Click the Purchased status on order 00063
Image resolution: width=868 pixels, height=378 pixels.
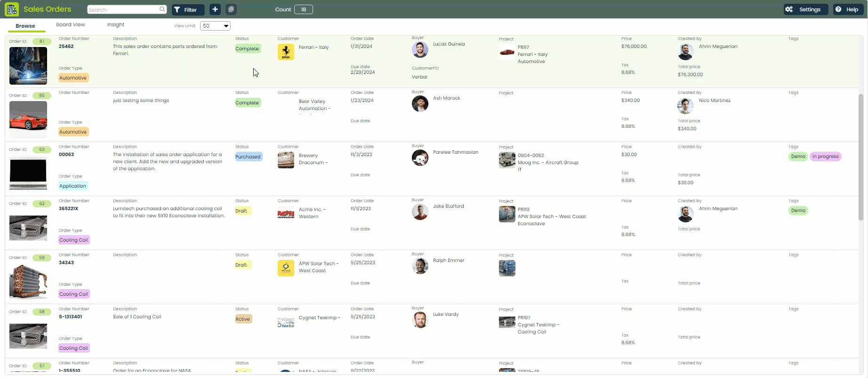tap(248, 157)
